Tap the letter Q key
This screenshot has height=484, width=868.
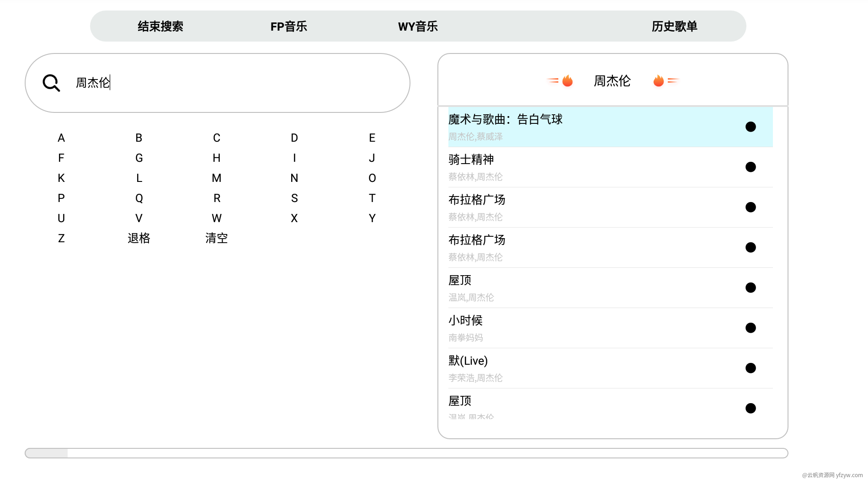[139, 198]
